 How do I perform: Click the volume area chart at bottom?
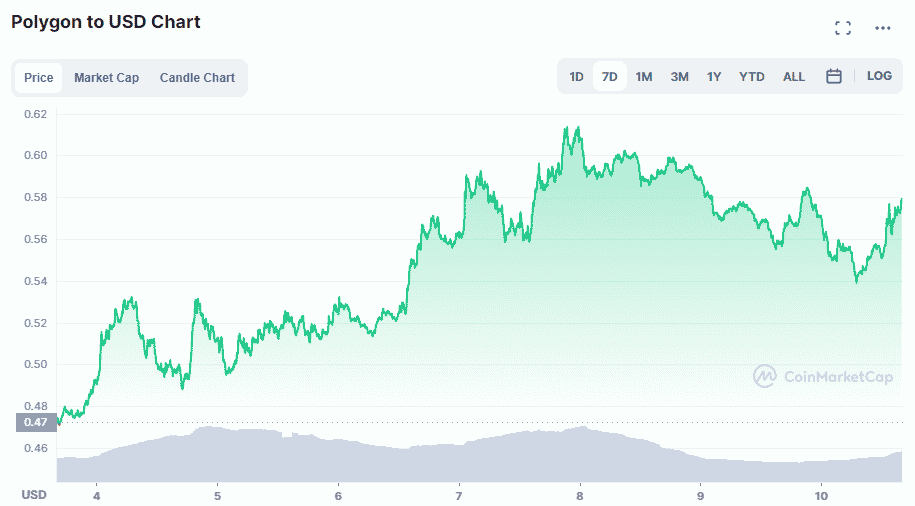pyautogui.click(x=480, y=458)
